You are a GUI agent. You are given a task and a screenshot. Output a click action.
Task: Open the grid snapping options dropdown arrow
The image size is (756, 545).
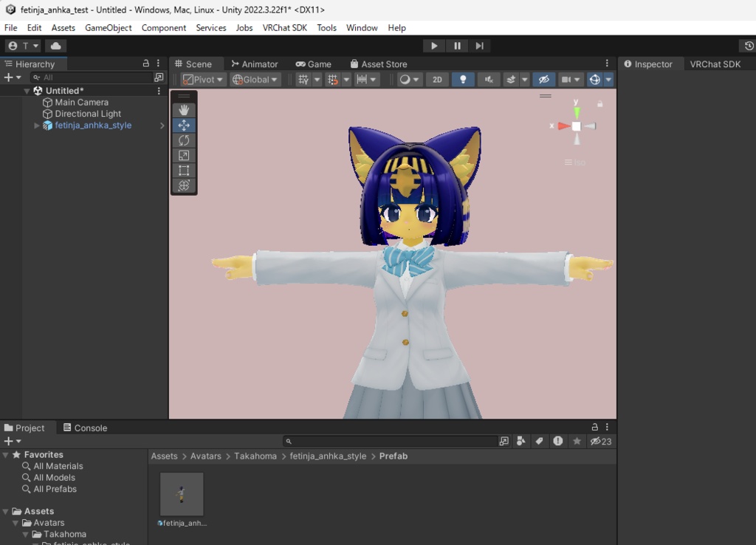(346, 80)
